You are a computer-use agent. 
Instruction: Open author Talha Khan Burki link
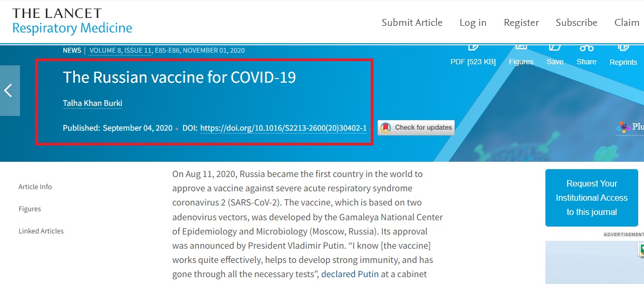[92, 103]
